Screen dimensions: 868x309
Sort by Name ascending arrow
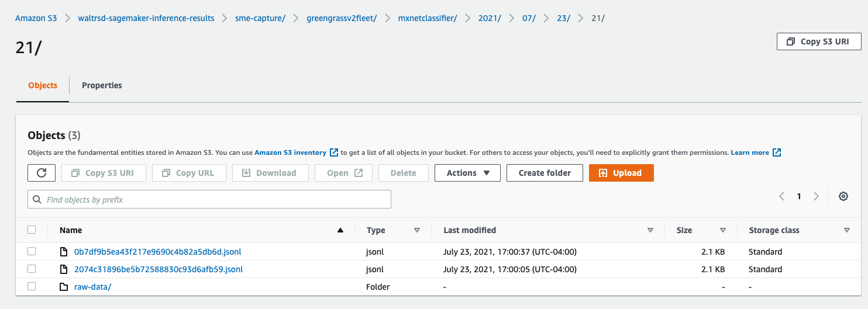point(340,230)
